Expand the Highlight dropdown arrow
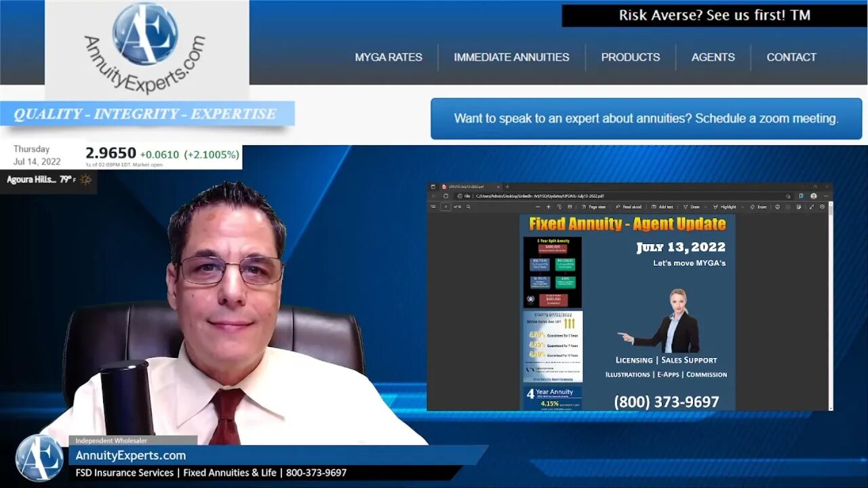868x488 pixels. (x=743, y=207)
